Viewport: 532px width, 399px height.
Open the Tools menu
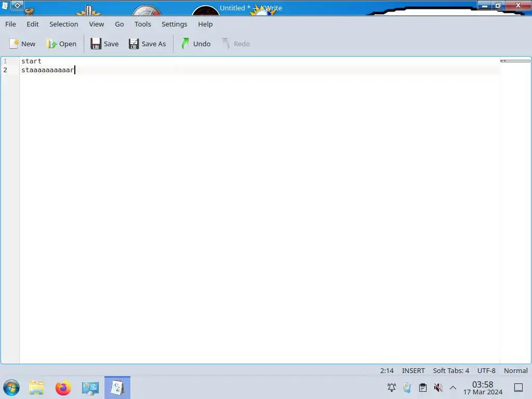pos(142,24)
